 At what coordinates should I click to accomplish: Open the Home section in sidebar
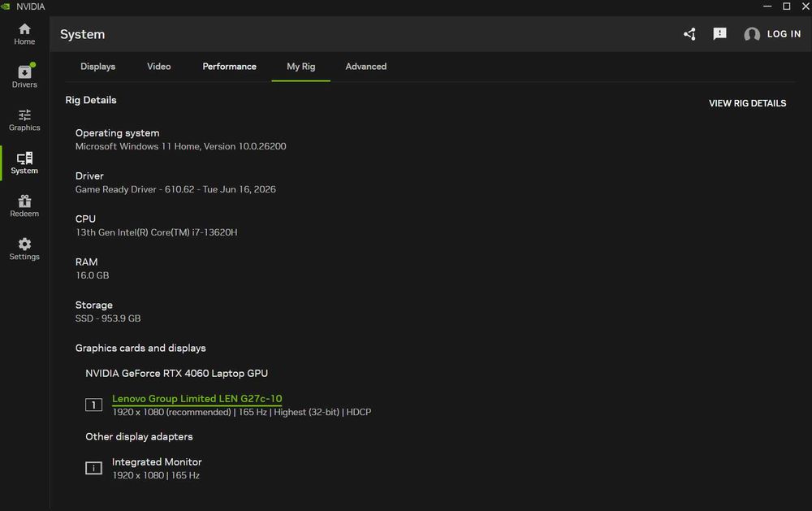24,34
